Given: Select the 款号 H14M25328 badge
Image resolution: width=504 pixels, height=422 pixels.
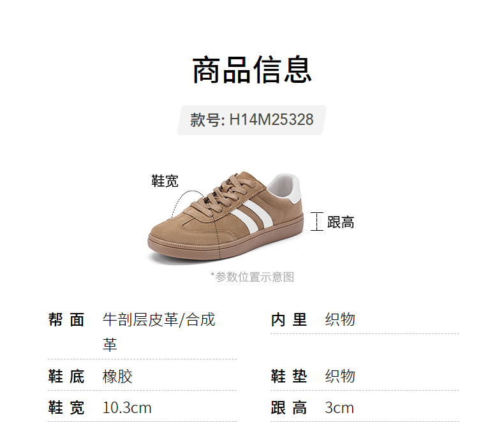Looking at the screenshot, I should click(252, 120).
